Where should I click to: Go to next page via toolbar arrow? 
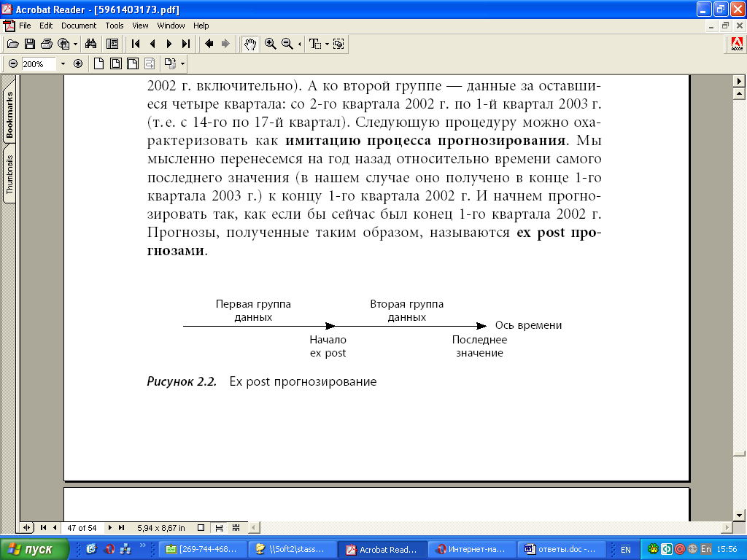pos(169,44)
